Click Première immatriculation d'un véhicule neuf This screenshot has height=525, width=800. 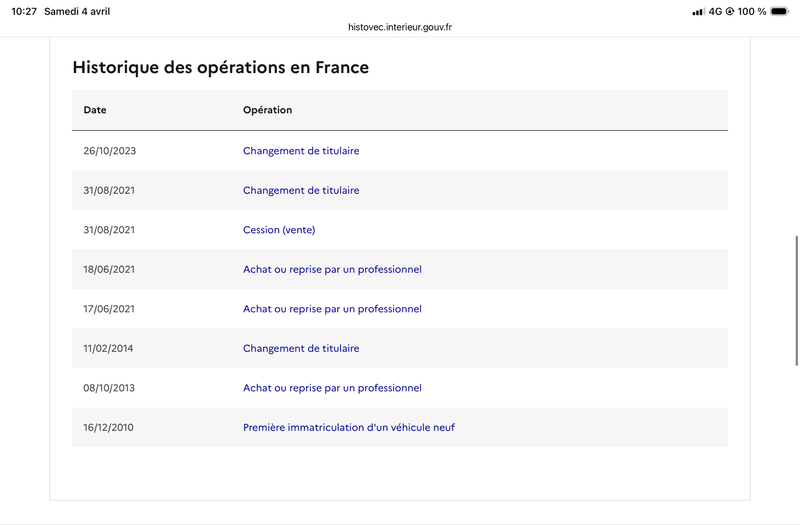[349, 428]
